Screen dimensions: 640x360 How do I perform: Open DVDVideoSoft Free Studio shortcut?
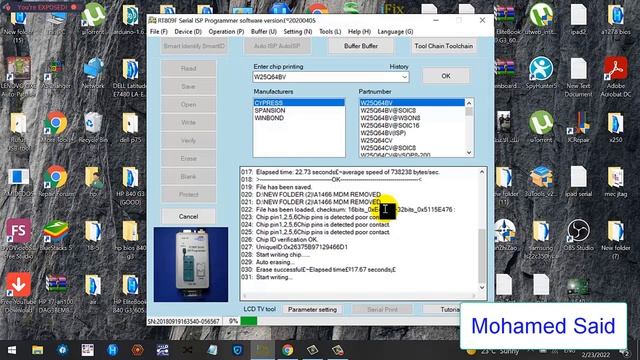coord(18,238)
